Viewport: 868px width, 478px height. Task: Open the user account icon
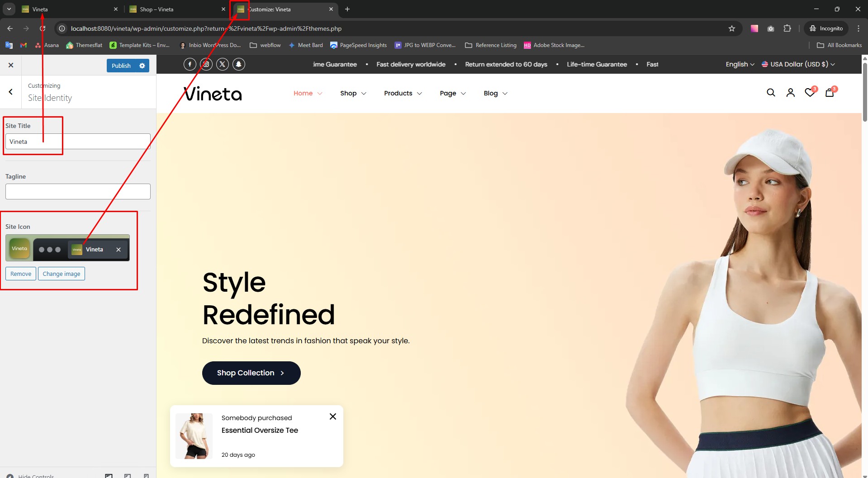tap(791, 93)
